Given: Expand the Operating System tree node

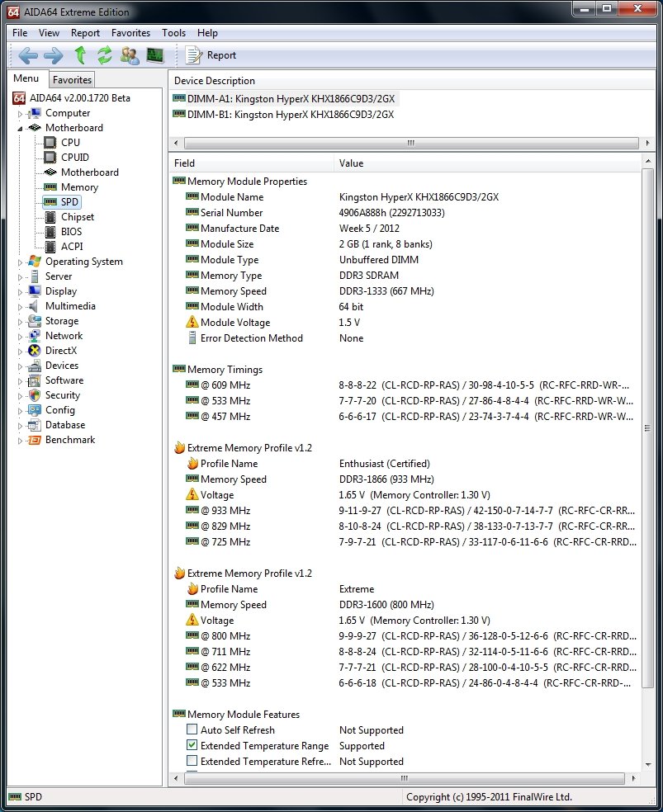Looking at the screenshot, I should [20, 262].
